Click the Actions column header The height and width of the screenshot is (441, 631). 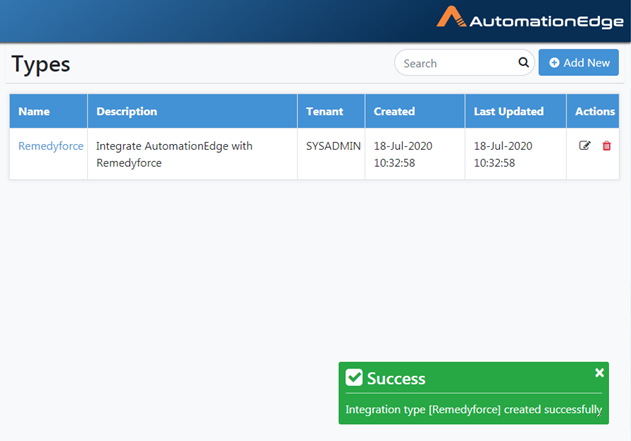(595, 111)
